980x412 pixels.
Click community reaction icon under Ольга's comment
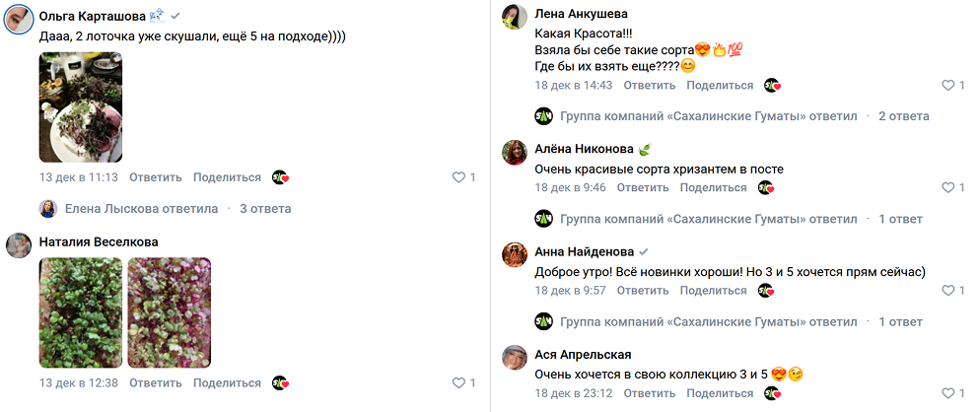(280, 177)
